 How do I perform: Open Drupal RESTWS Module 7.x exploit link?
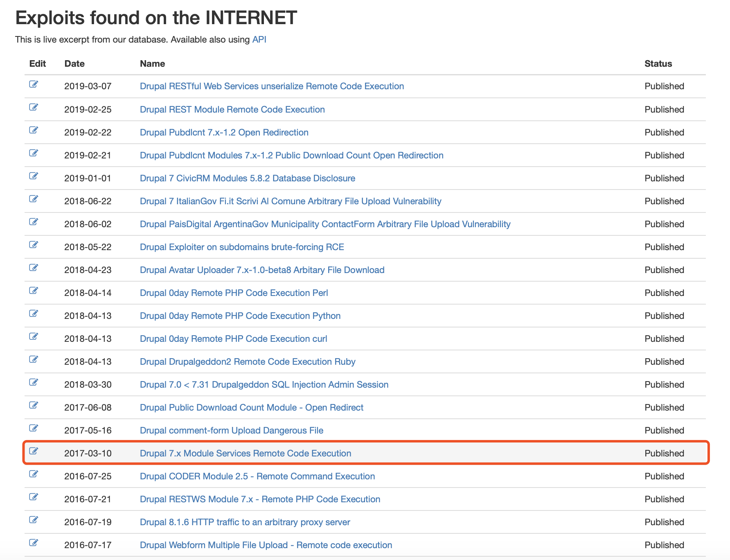260,499
